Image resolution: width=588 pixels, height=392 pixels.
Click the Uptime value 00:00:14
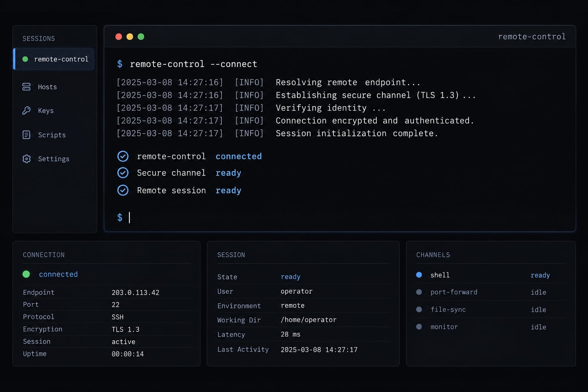click(x=128, y=354)
